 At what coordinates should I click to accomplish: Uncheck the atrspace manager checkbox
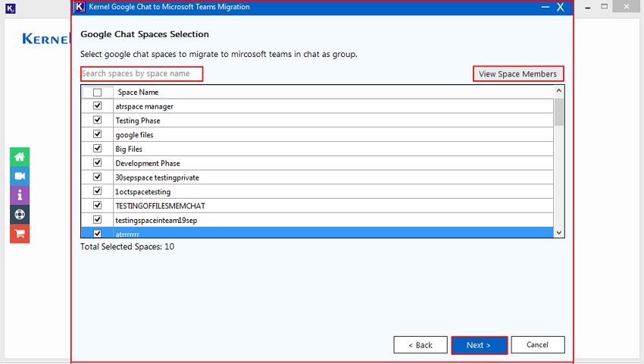coord(97,105)
